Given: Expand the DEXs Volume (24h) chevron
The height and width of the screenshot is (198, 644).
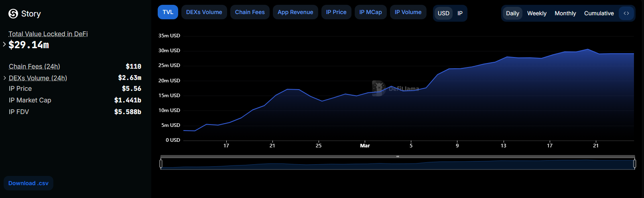Looking at the screenshot, I should (x=4, y=78).
